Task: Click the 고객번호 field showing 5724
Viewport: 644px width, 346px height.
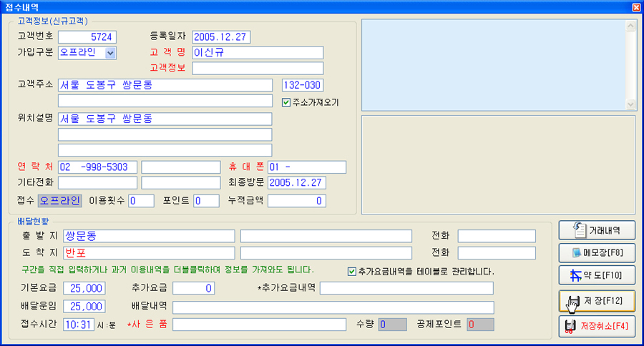Action: (87, 37)
